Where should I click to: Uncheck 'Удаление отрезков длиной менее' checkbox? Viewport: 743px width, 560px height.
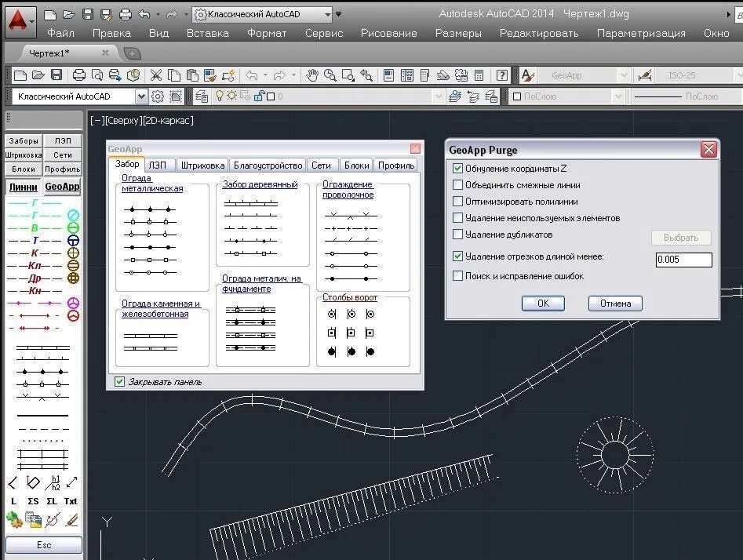point(457,256)
